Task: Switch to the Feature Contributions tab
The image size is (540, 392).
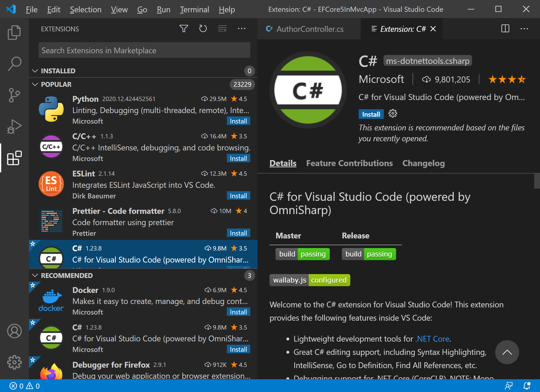Action: click(349, 163)
